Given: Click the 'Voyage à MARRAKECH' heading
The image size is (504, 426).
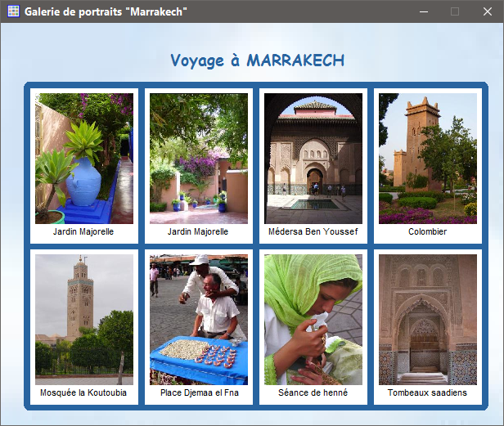Looking at the screenshot, I should (x=257, y=61).
